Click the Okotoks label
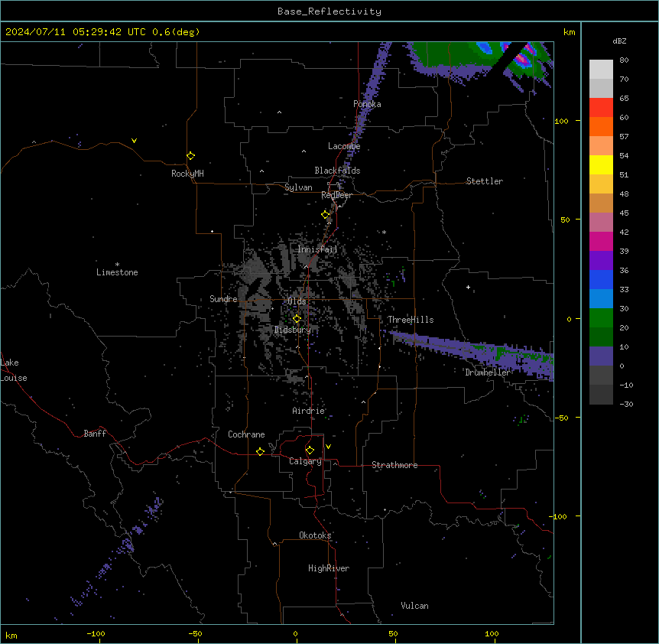This screenshot has height=644, width=659. pyautogui.click(x=315, y=535)
